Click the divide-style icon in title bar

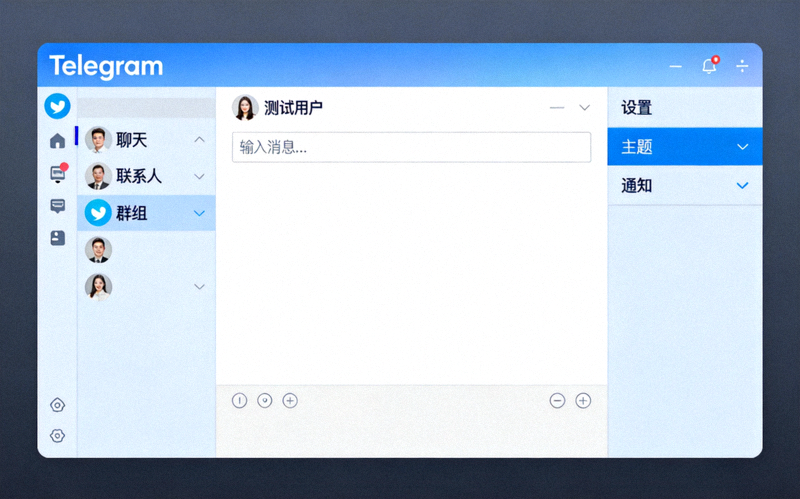(742, 66)
